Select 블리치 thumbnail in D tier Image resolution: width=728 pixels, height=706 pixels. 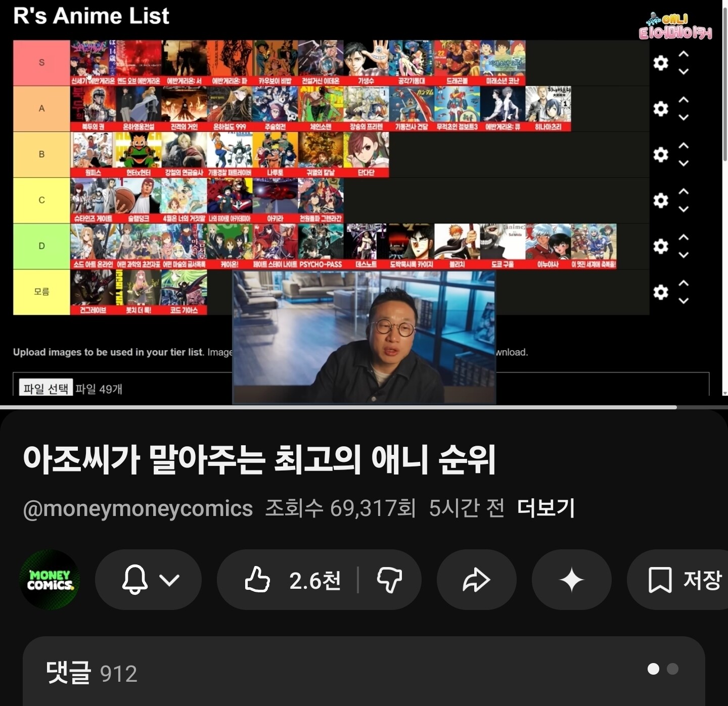click(457, 246)
